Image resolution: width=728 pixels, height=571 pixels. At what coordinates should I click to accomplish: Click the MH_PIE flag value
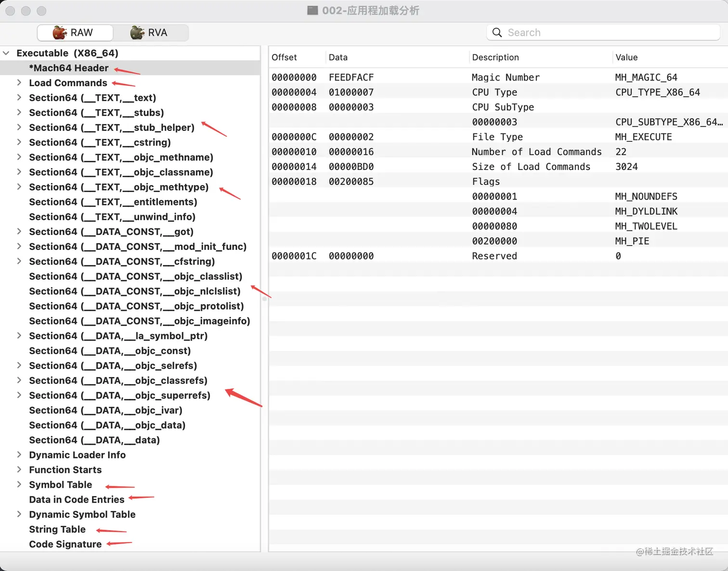632,241
